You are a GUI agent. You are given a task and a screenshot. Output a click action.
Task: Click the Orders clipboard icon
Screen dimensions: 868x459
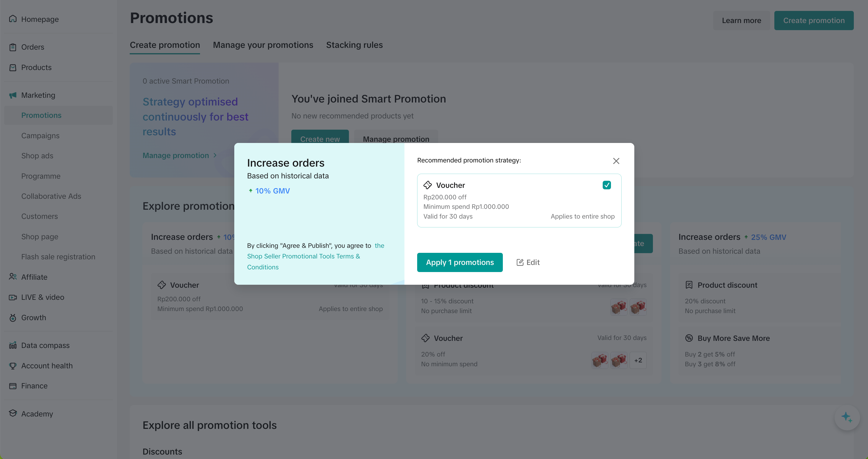pos(13,47)
